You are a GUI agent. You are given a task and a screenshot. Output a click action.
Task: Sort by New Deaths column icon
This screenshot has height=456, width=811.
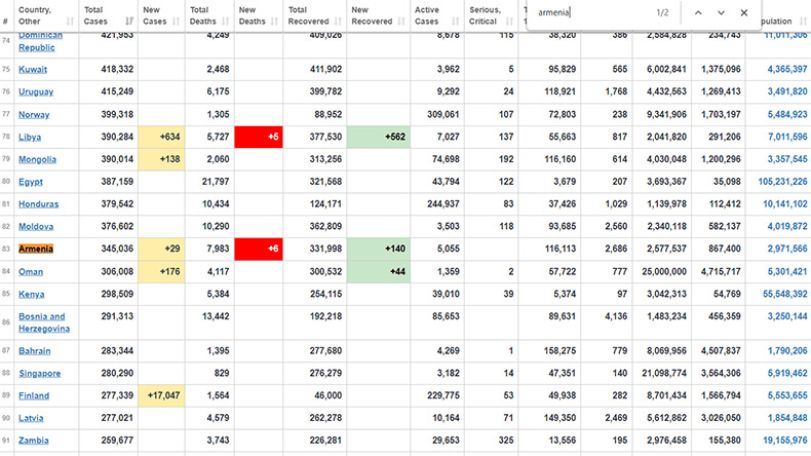[x=274, y=21]
